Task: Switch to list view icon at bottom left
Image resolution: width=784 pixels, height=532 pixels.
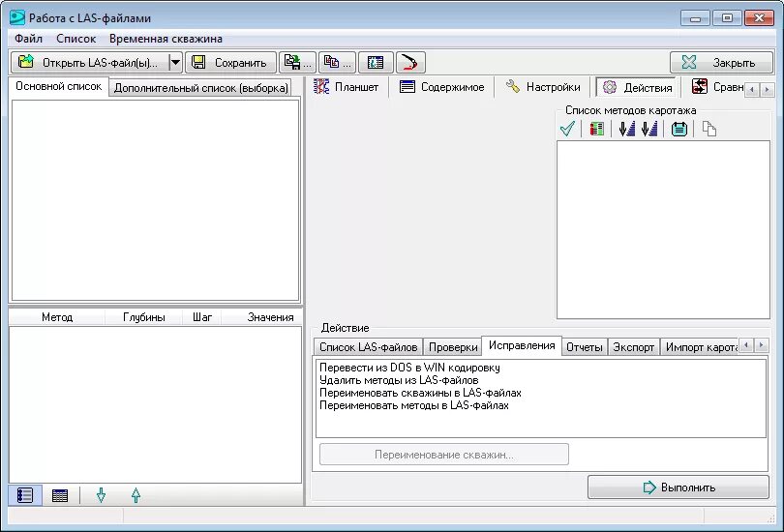Action: [25, 495]
